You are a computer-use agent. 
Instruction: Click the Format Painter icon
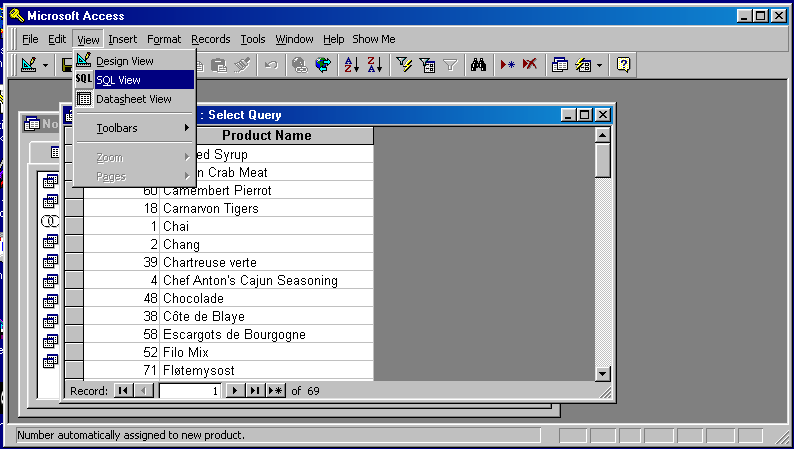[x=242, y=65]
